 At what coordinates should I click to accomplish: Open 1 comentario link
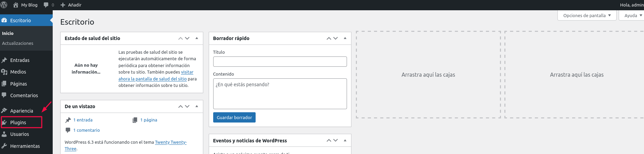coord(87,130)
